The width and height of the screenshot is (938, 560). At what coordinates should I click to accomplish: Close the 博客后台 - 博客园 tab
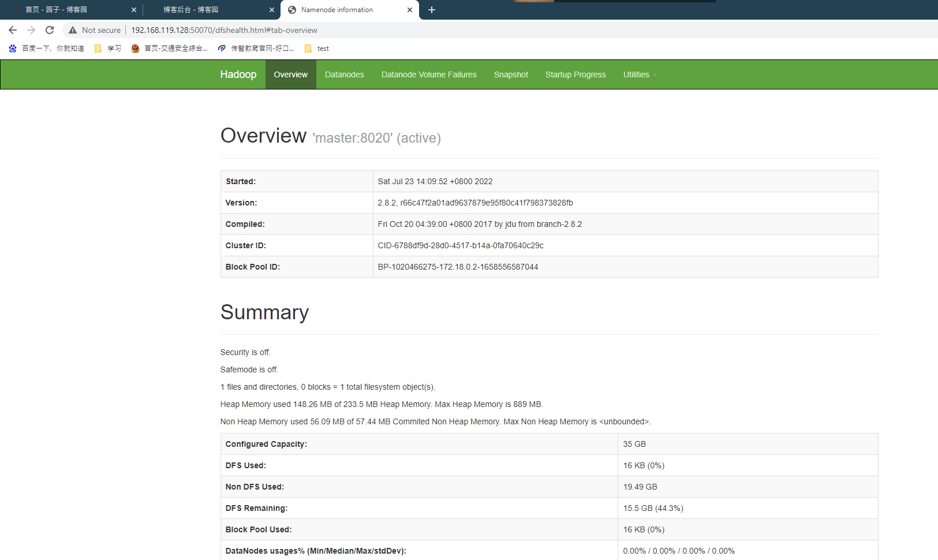pos(272,10)
